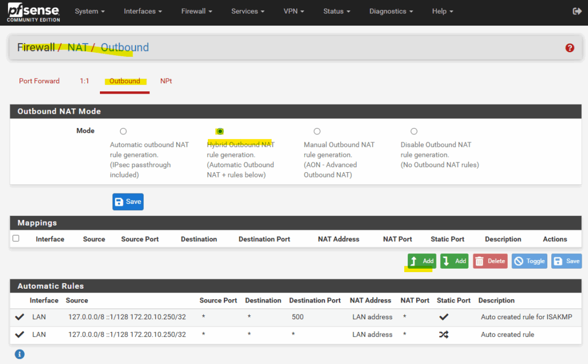Click the logout icon in the top bar
588x364 pixels.
point(577,11)
